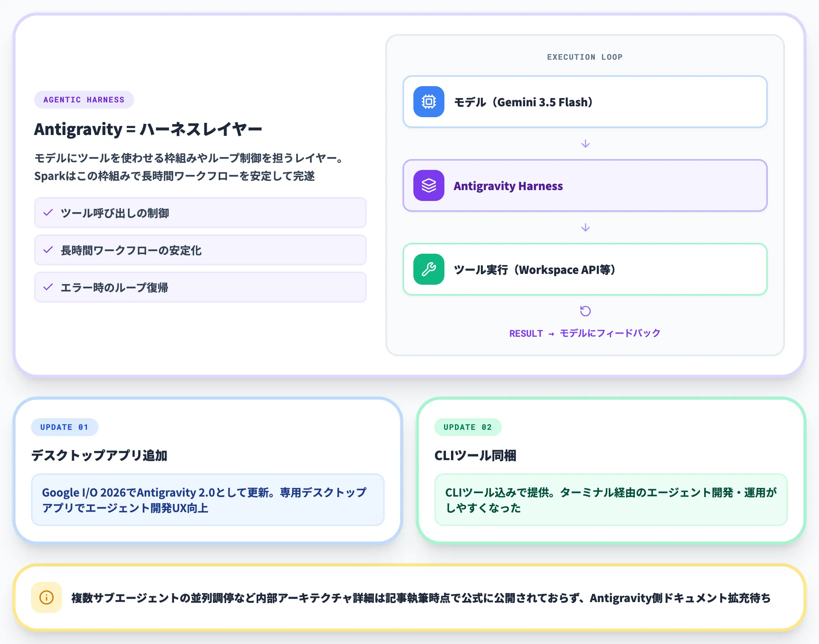Click the green wrench icon for ツール実行

429,269
